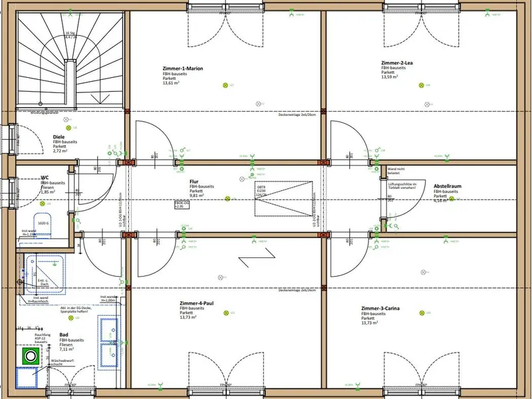Click the shower tray in the bathroom
The width and height of the screenshot is (532, 399).
tap(45, 275)
